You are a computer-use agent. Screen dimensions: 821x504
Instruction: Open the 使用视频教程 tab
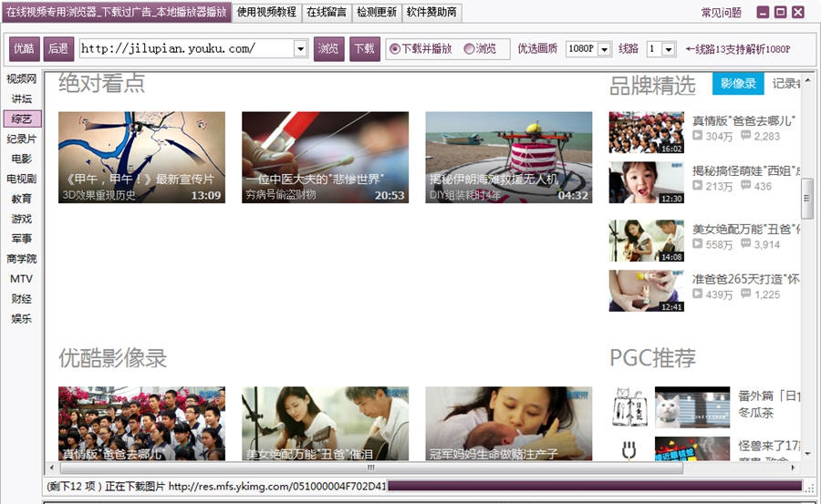click(266, 12)
